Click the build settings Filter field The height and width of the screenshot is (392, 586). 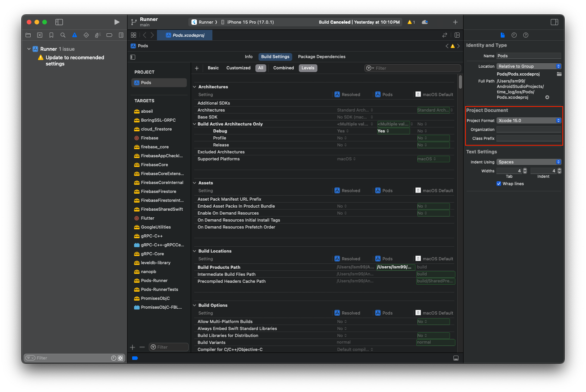coord(413,68)
